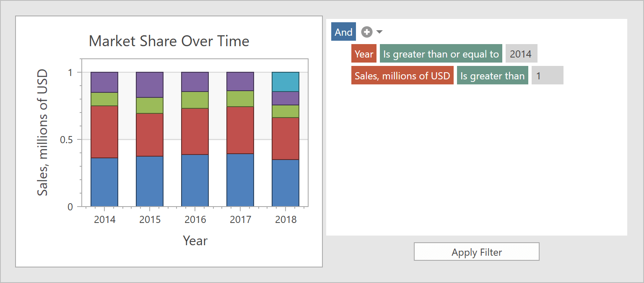Image resolution: width=644 pixels, height=283 pixels.
Task: Select the red segment of the 2015 bar
Action: pos(150,134)
